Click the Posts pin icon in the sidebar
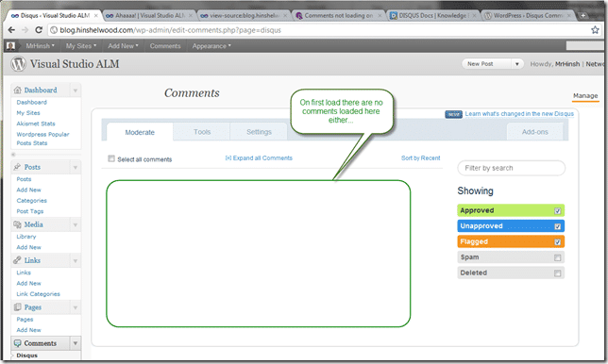The width and height of the screenshot is (608, 364). pyautogui.click(x=17, y=167)
